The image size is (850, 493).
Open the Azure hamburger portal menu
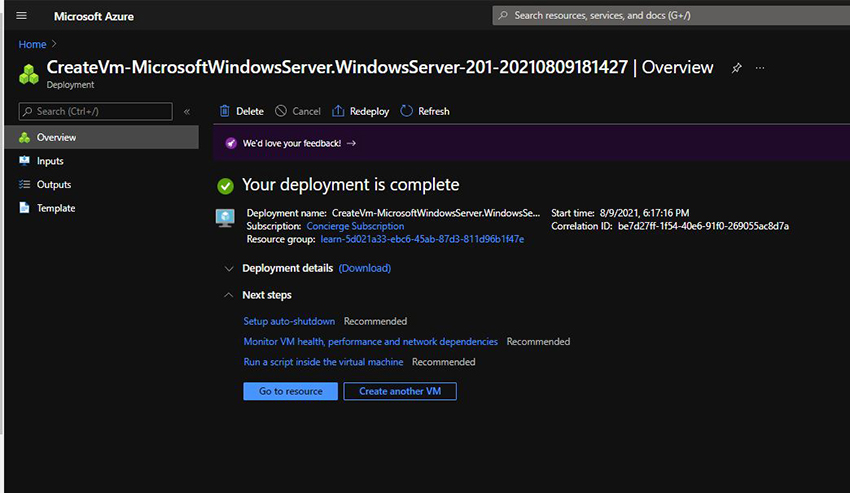[x=22, y=16]
